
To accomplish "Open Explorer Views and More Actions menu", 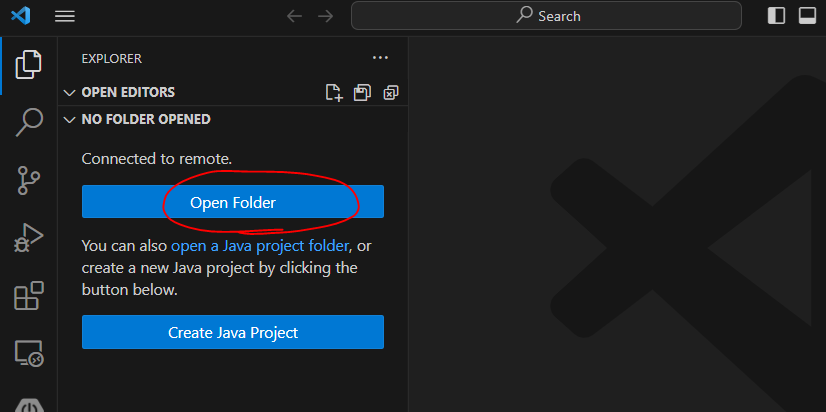I will [380, 58].
